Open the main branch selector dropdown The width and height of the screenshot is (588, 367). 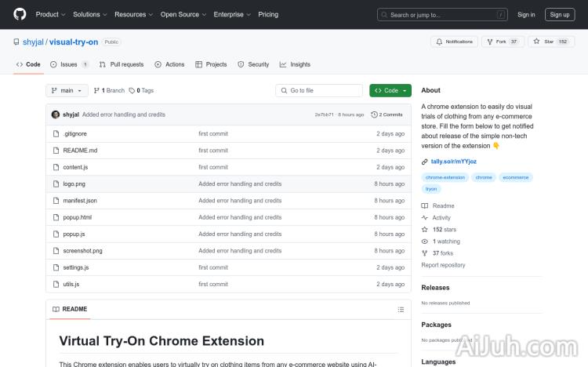click(x=67, y=90)
